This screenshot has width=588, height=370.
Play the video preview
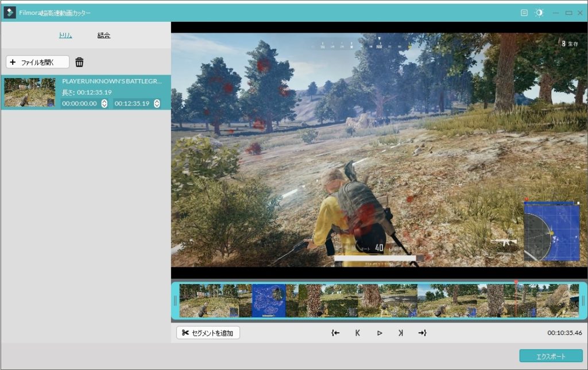click(x=380, y=333)
